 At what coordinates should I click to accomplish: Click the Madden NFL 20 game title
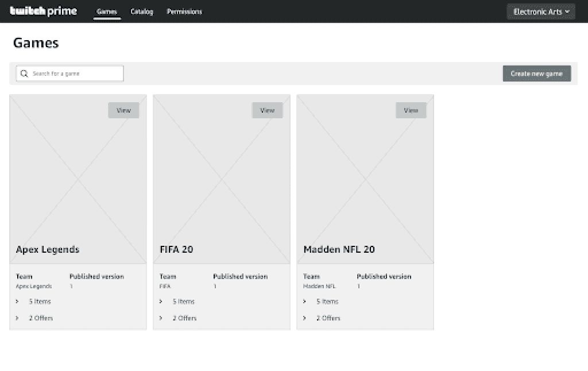click(339, 249)
